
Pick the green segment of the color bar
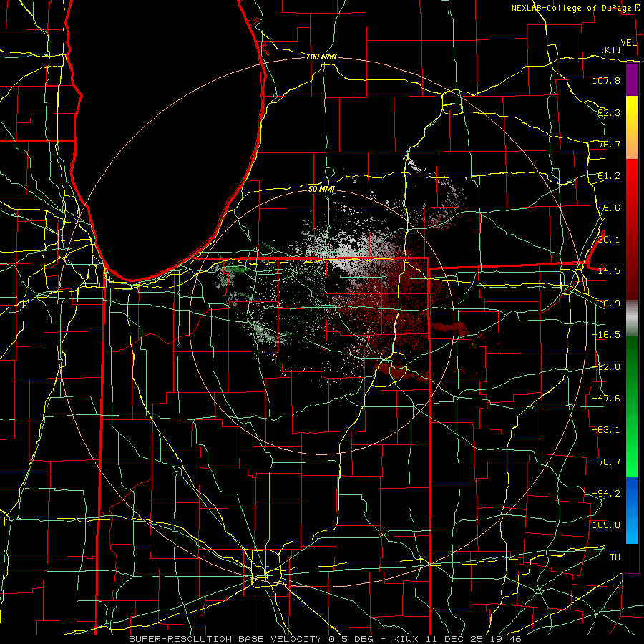pos(632,406)
